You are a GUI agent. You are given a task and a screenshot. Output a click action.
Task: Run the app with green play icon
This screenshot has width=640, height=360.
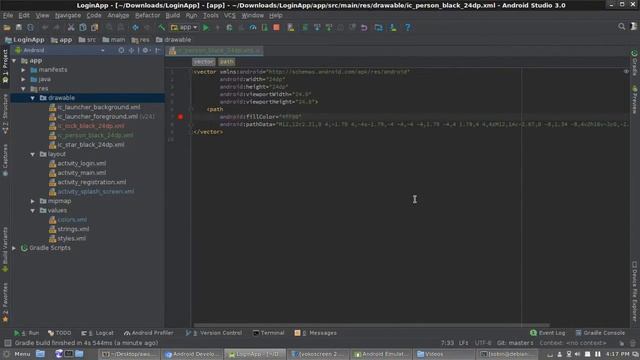[206, 27]
